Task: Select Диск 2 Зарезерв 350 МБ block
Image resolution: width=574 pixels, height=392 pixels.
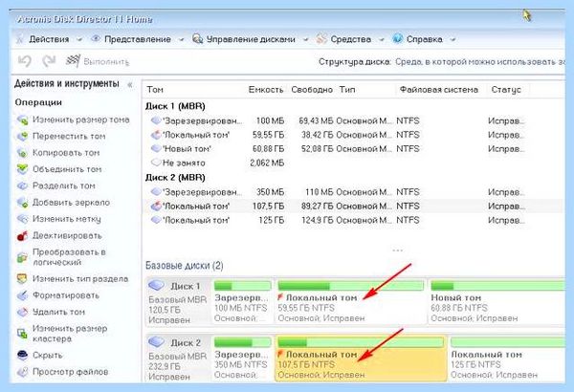Action: point(242,359)
